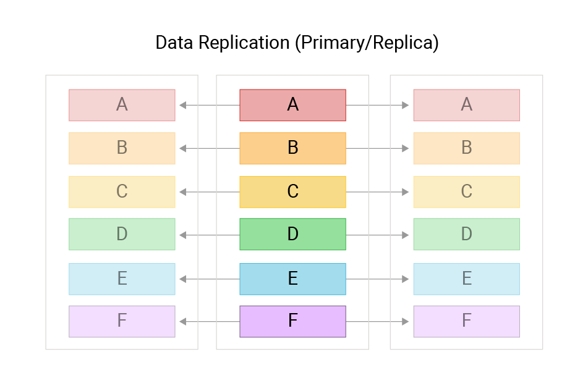Select the F replica block in right panel
This screenshot has width=588, height=386.
click(x=467, y=321)
